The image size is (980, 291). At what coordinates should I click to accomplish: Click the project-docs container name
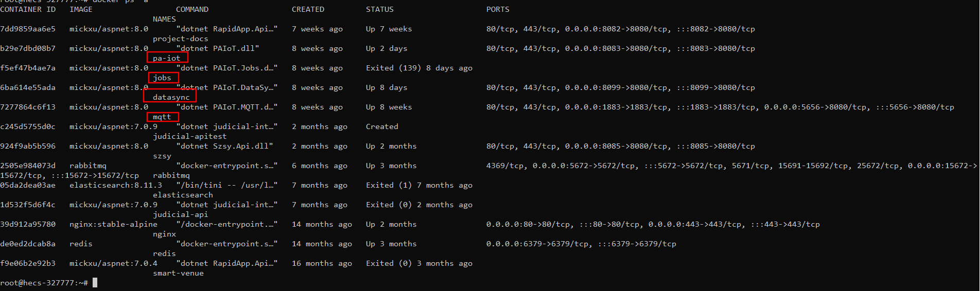click(180, 39)
